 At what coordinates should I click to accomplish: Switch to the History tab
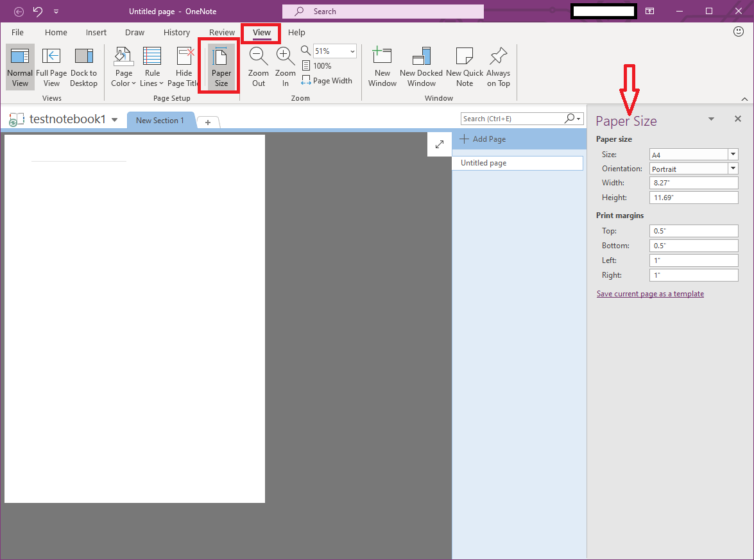(176, 32)
